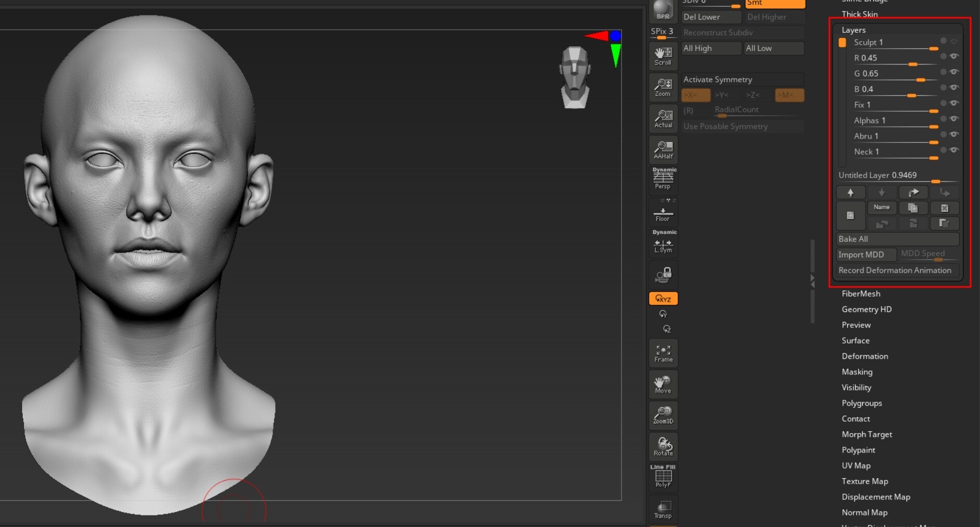
Task: Adjust the Neck 1 layer slider
Action: [x=896, y=152]
